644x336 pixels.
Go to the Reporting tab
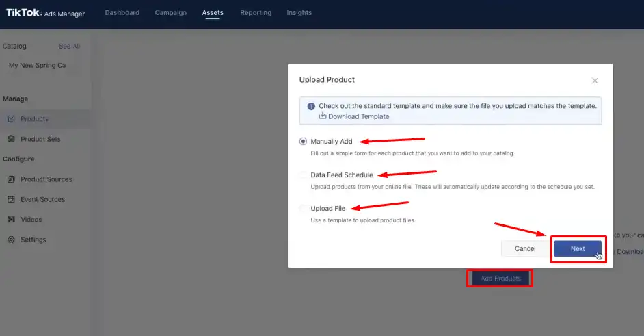(256, 13)
